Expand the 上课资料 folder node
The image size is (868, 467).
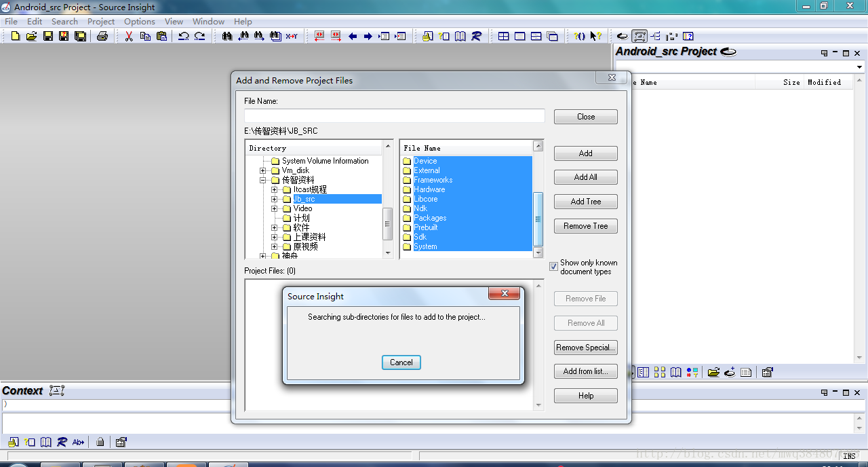pos(274,237)
